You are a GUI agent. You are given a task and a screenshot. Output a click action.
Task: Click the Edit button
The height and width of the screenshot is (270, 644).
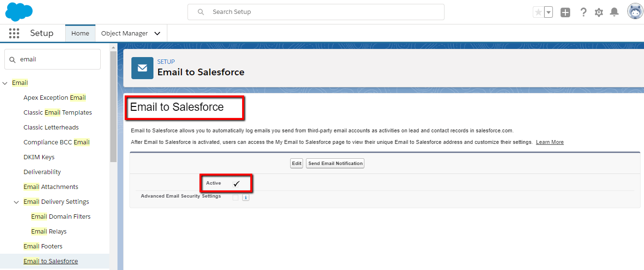297,164
